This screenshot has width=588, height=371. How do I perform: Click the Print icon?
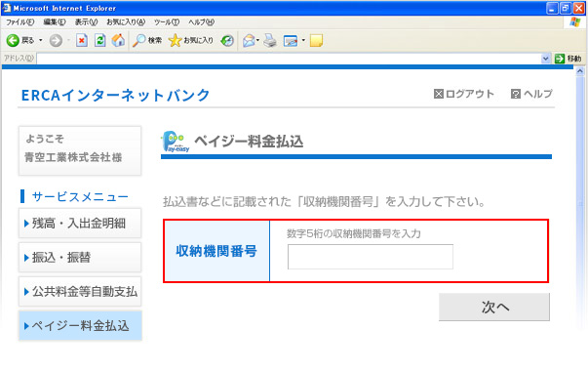click(x=270, y=40)
